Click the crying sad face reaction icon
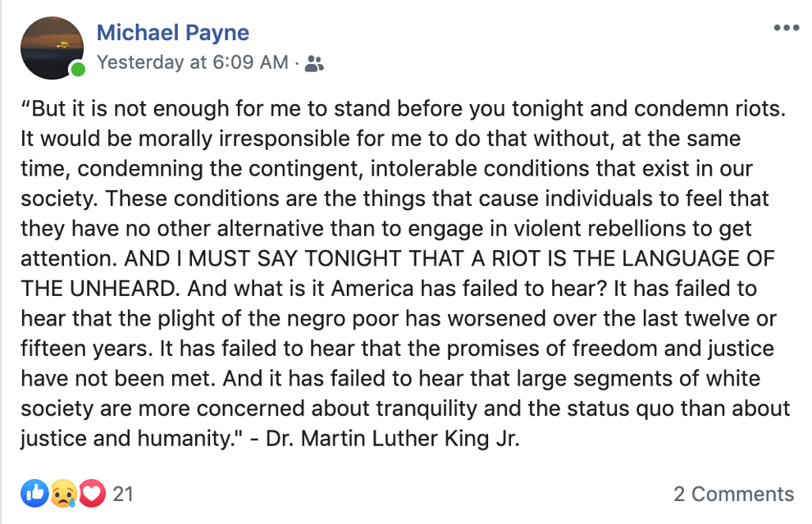Viewport: 812px width, 524px height. [x=63, y=493]
